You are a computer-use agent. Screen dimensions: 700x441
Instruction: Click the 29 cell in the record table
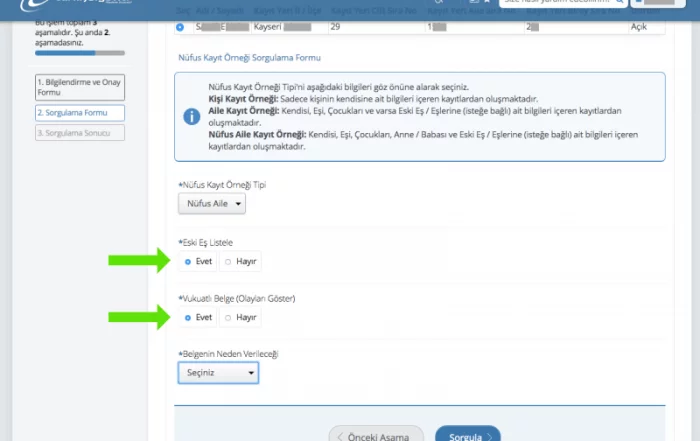point(376,27)
